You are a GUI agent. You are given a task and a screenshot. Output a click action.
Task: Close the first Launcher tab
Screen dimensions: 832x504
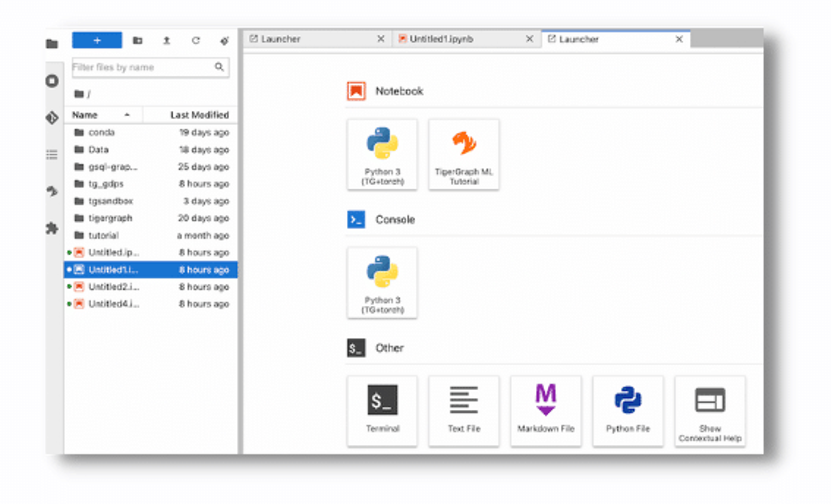tap(381, 39)
